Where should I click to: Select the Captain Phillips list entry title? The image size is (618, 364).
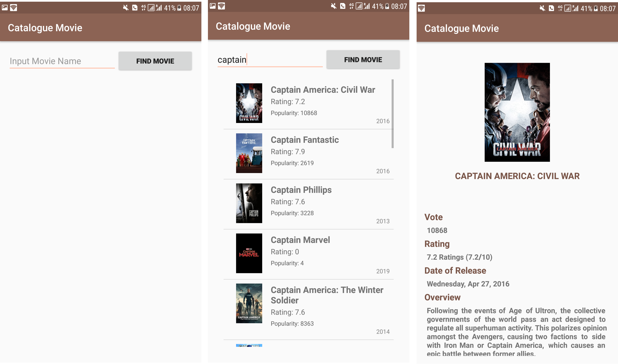[x=301, y=190]
